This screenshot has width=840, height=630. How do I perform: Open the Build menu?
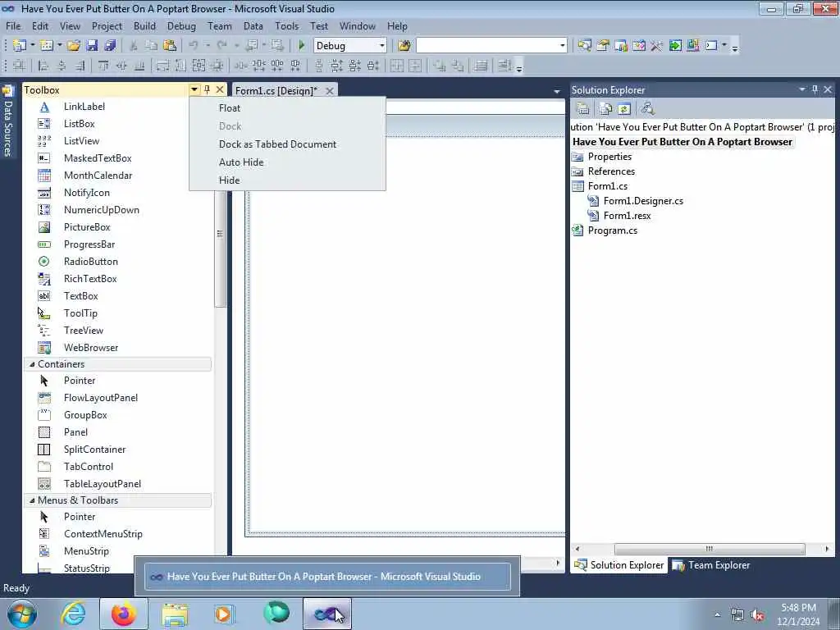pyautogui.click(x=144, y=25)
